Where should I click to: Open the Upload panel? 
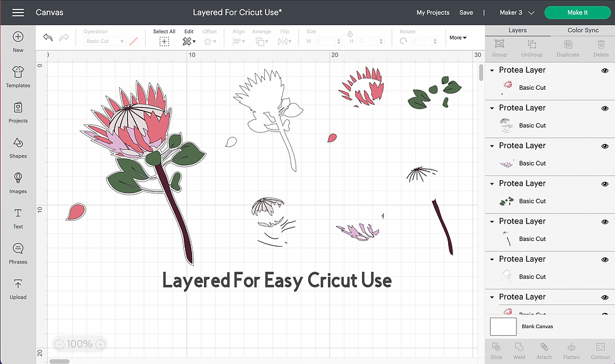click(18, 289)
